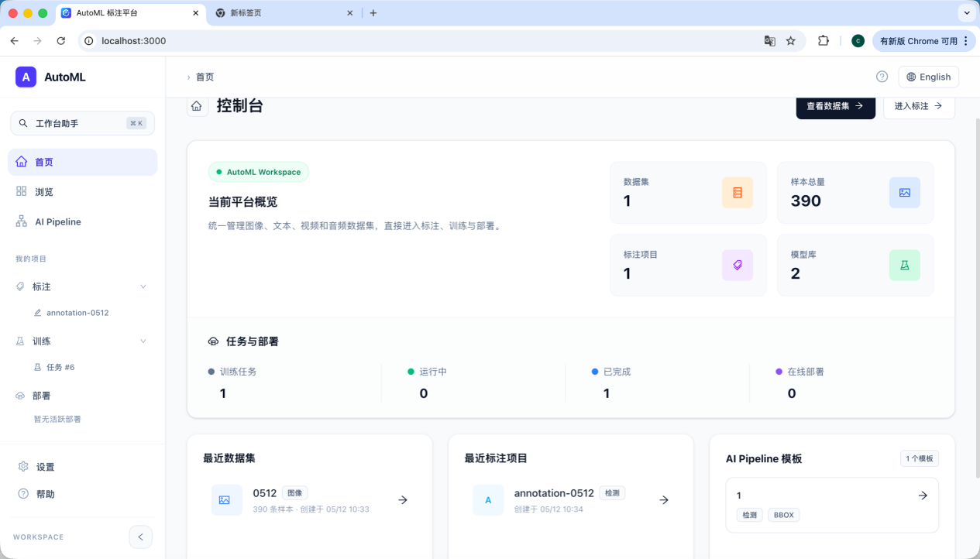Open annotation-0512 recent project arrow
Viewport: 980px width, 559px height.
point(664,500)
